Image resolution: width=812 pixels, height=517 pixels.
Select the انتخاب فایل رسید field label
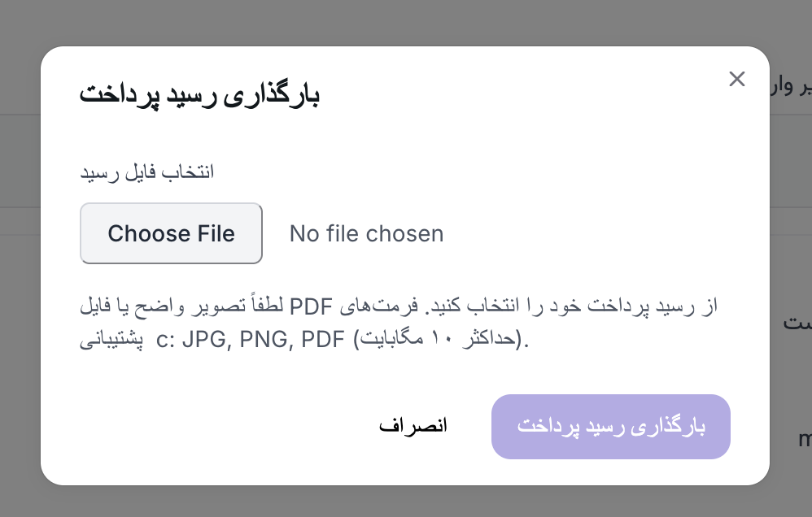coord(146,172)
